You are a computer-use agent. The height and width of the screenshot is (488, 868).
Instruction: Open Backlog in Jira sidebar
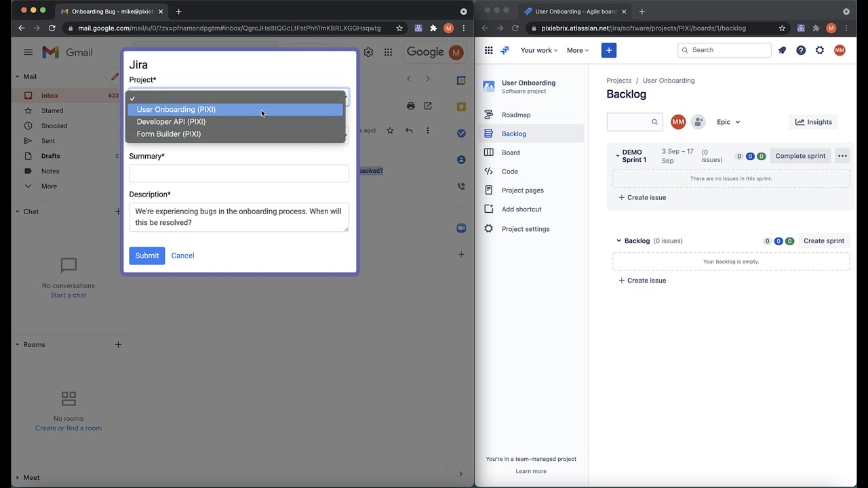[532, 134]
